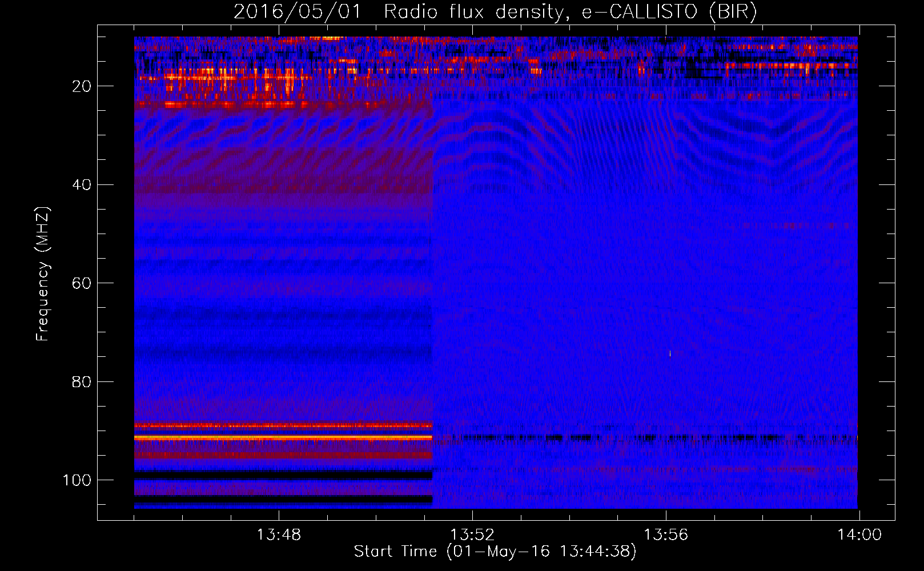Click the time tick label '13:52'
The width and height of the screenshot is (924, 571).
coord(472,535)
